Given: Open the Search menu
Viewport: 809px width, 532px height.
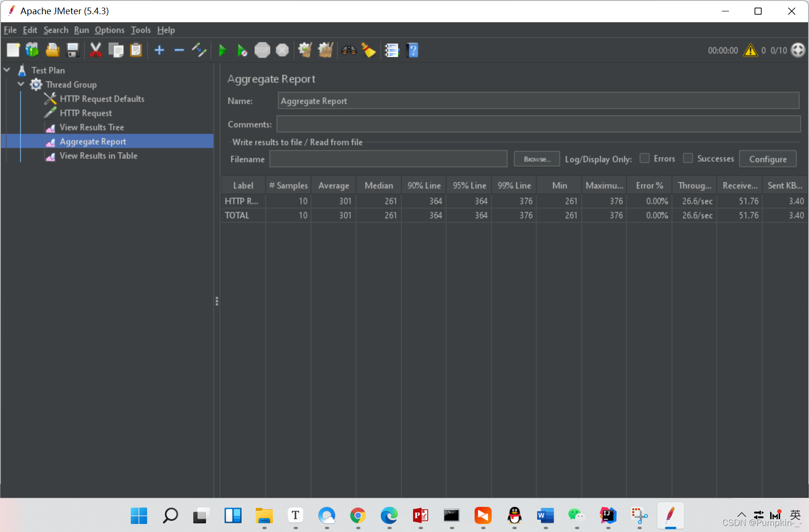Looking at the screenshot, I should click(56, 30).
